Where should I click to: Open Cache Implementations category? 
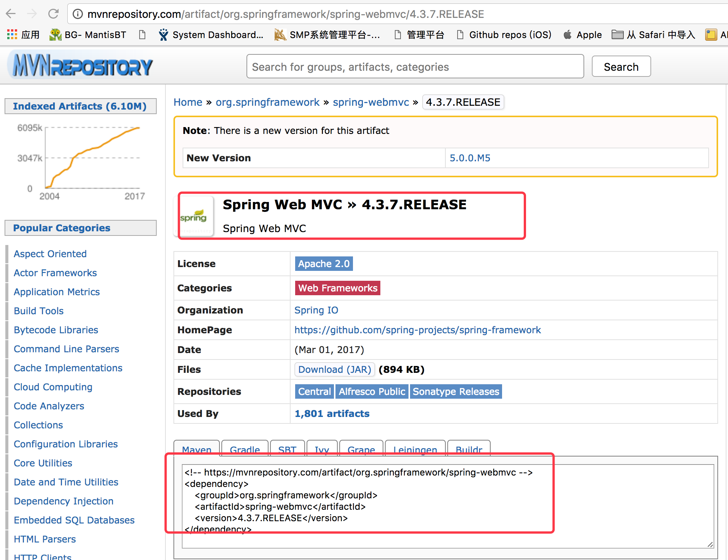coord(68,368)
